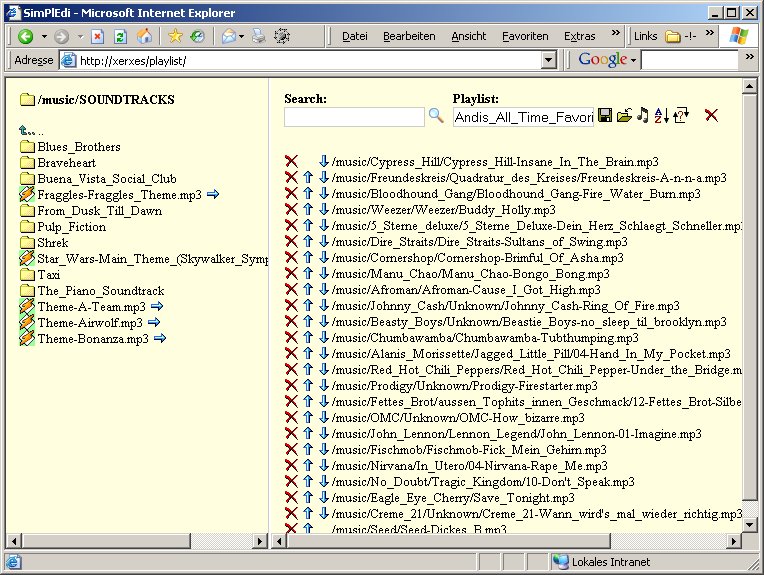
Task: Sort playlist with the A-Z icon
Action: (x=661, y=115)
